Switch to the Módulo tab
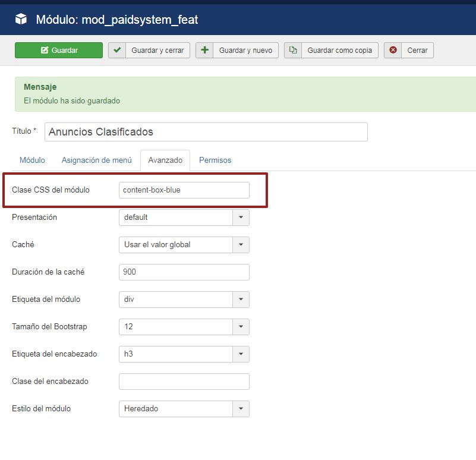476x460 pixels. (32, 160)
